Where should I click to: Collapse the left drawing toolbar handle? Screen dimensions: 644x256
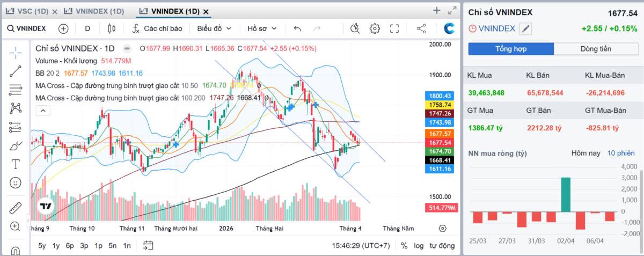point(28,221)
